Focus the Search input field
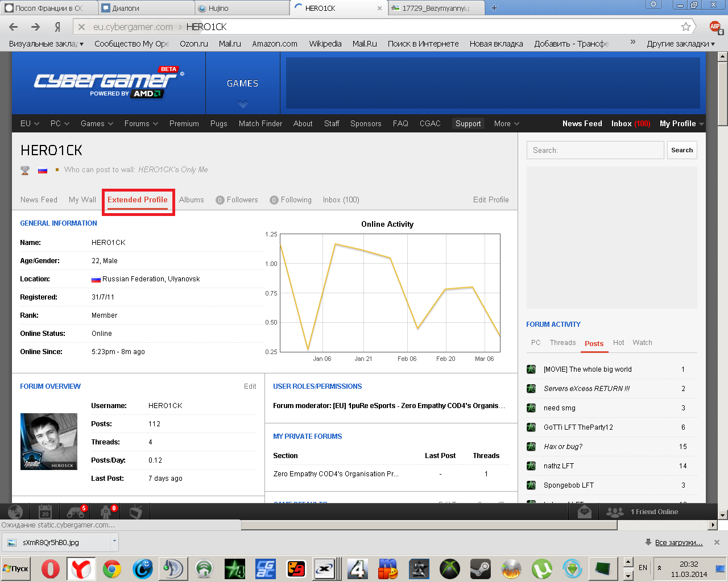Viewport: 728px width, 582px height. [595, 150]
